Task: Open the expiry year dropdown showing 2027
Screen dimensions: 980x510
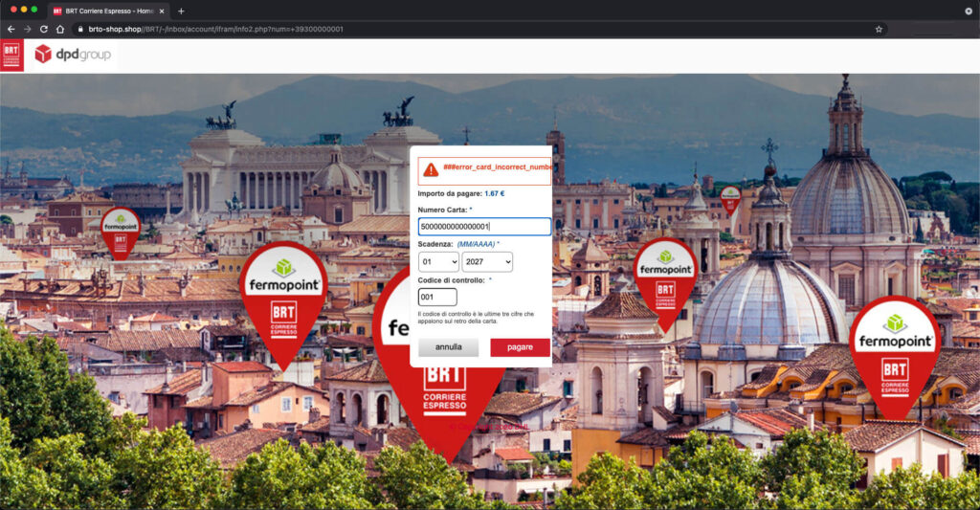Action: 487,262
